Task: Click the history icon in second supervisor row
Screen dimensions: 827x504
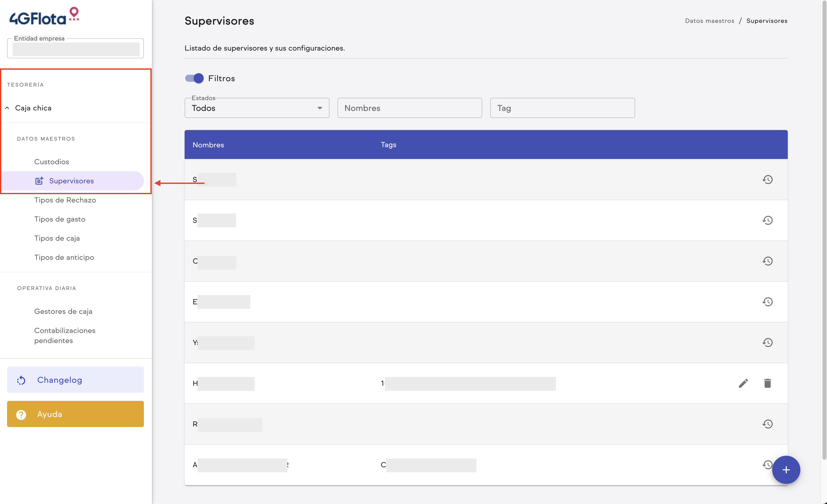Action: coord(767,221)
